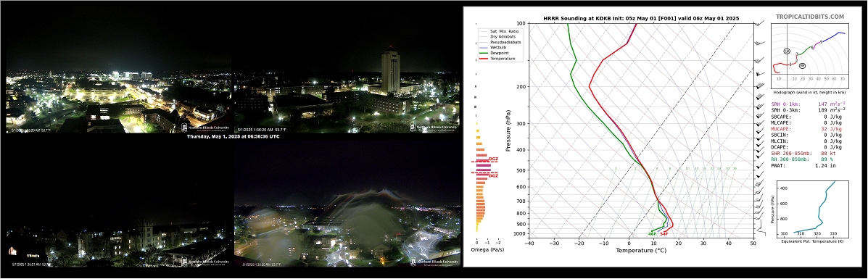Viewport: 868px width, 279px height.
Task: Click the Thursday, May 1, 2025 UTC timestamp
Action: (x=233, y=136)
